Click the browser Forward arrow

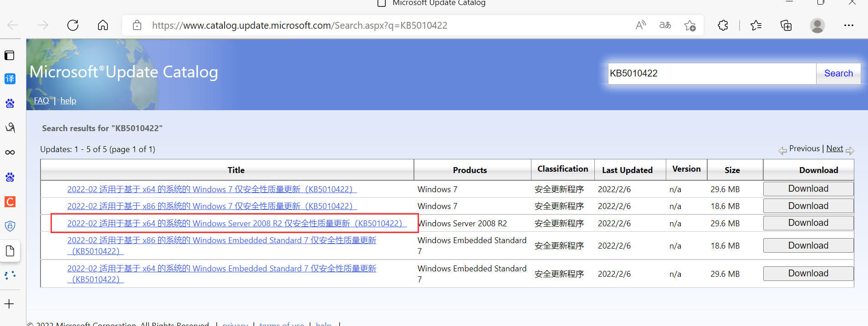pyautogui.click(x=43, y=25)
